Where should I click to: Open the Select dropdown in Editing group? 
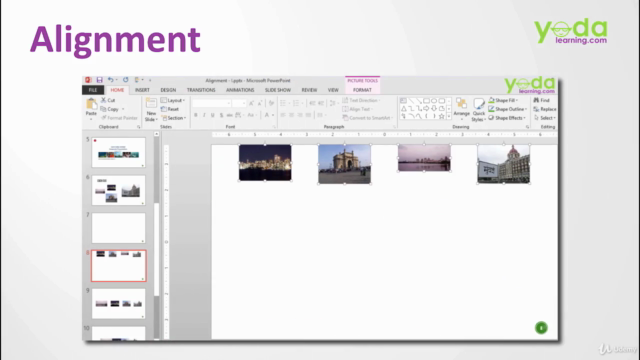tap(545, 118)
